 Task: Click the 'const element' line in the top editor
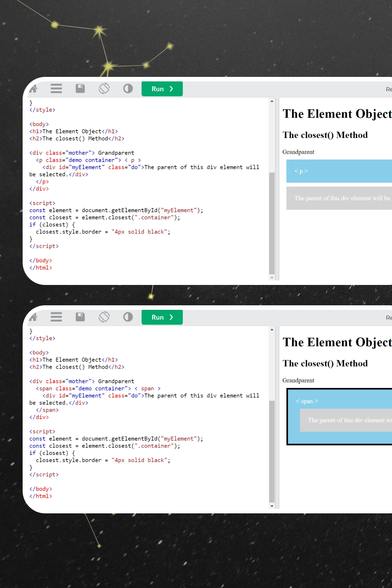(116, 210)
